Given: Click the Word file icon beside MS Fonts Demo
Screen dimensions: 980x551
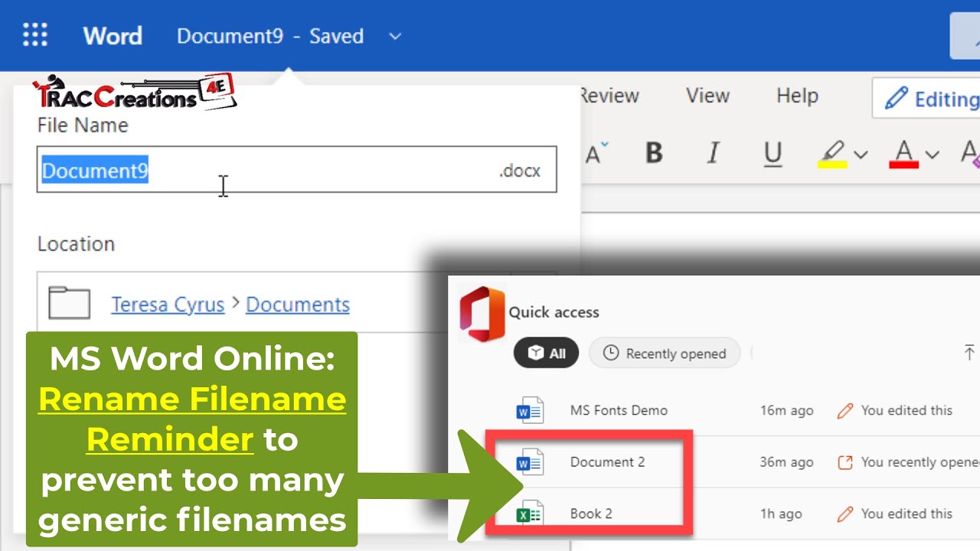Looking at the screenshot, I should coord(530,410).
